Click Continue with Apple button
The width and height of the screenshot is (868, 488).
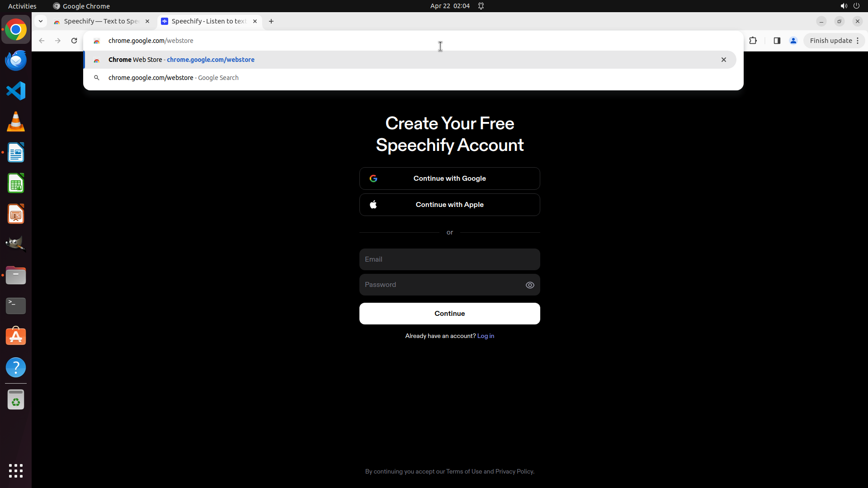(x=449, y=205)
